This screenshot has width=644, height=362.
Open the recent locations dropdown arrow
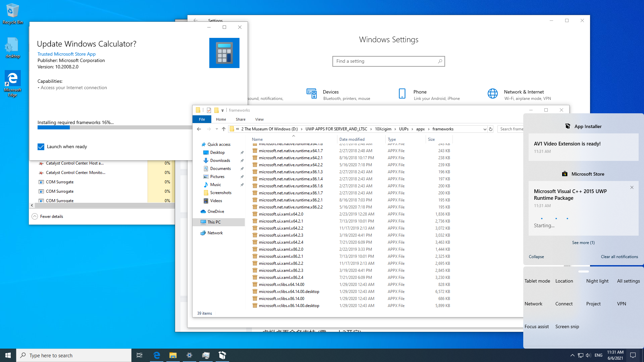tap(217, 129)
